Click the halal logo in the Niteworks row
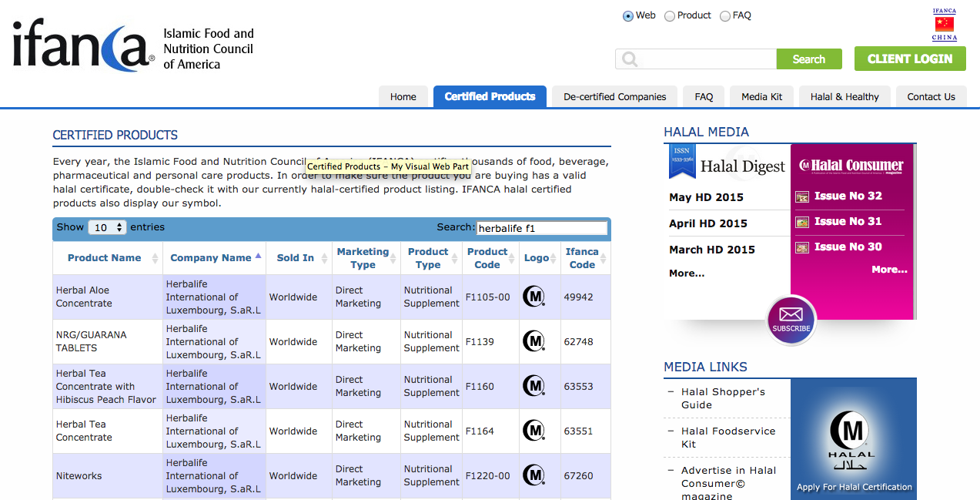Viewport: 980px width, 500px height. click(x=533, y=475)
